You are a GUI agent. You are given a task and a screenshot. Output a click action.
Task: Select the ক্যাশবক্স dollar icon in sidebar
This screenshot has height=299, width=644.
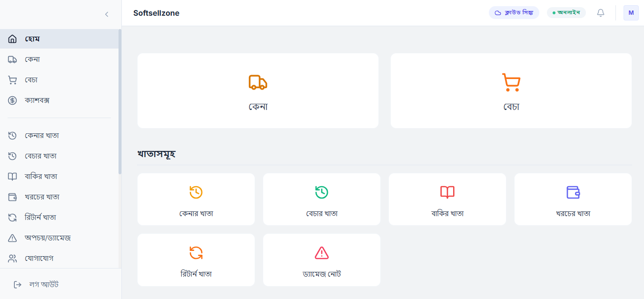pos(12,100)
